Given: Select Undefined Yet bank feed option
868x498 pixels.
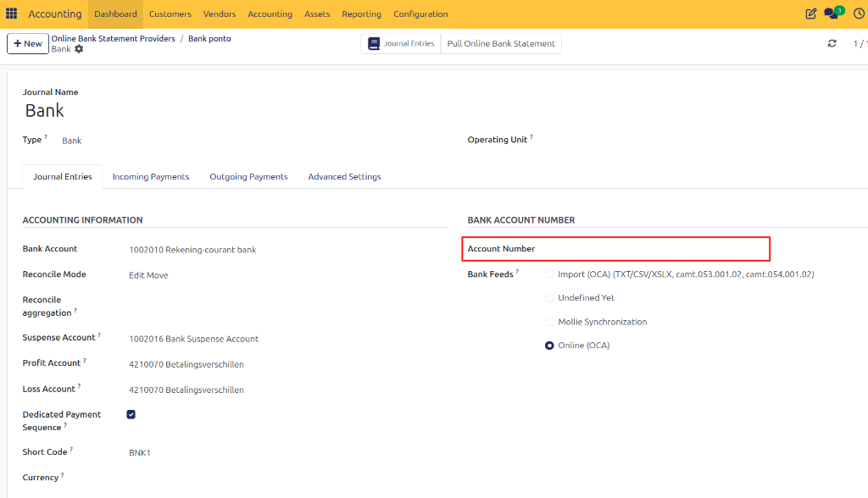Looking at the screenshot, I should pos(549,298).
